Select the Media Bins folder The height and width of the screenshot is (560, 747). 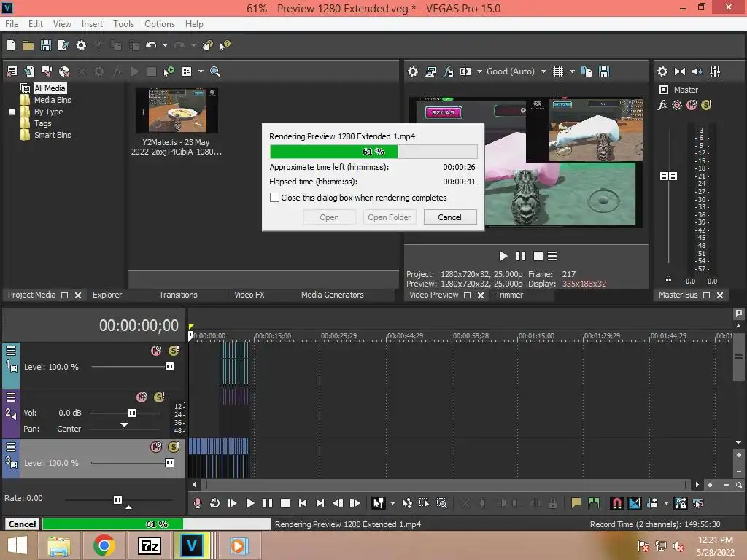pyautogui.click(x=53, y=100)
